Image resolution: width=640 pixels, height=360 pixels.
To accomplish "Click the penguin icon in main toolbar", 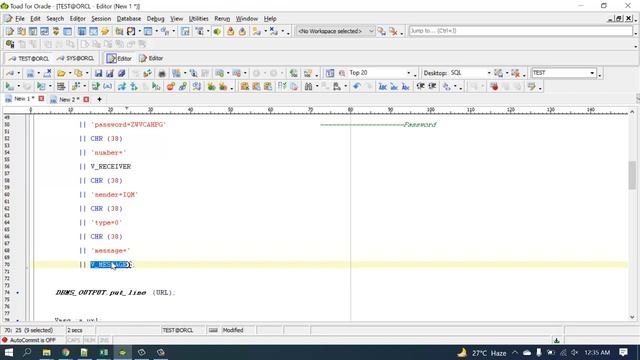I will [x=131, y=31].
